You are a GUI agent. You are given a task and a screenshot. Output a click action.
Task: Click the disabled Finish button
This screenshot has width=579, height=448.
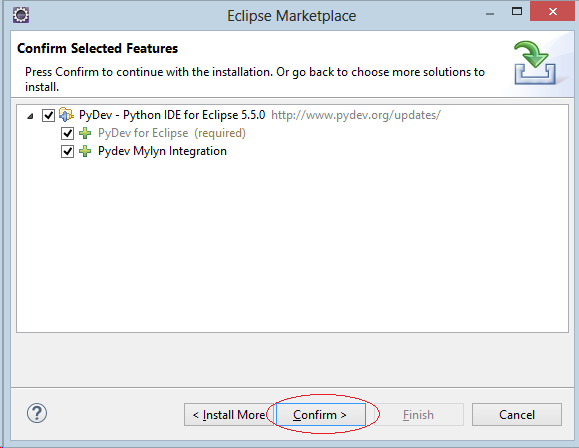coord(418,415)
